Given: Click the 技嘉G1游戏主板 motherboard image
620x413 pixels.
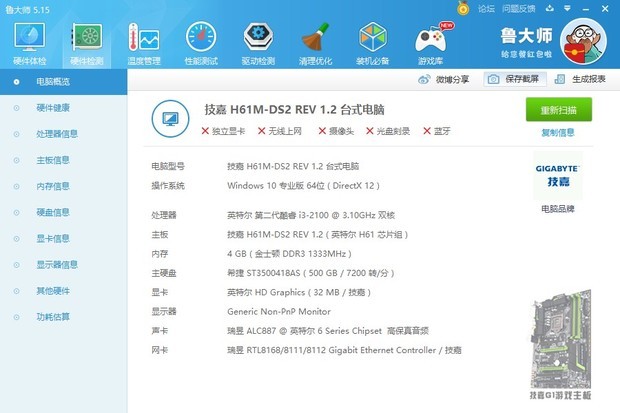Looking at the screenshot, I should point(560,344).
